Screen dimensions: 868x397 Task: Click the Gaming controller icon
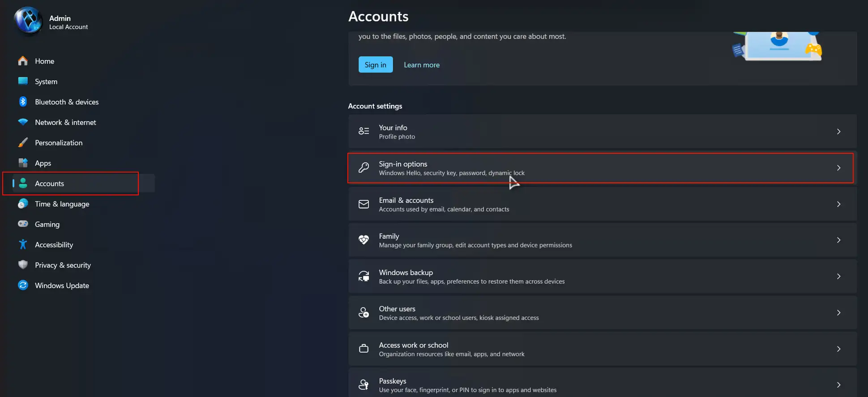23,224
